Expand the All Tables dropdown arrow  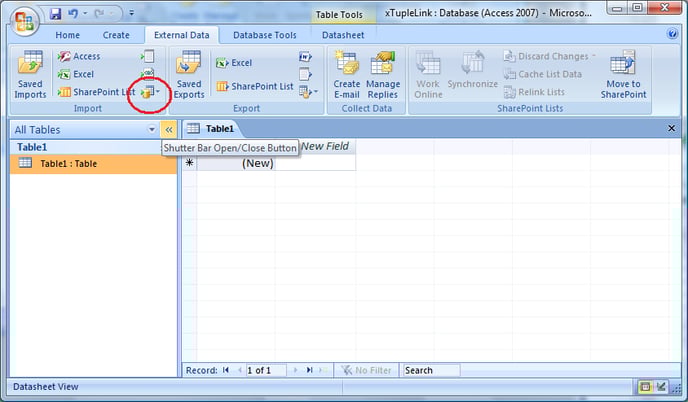pos(152,129)
